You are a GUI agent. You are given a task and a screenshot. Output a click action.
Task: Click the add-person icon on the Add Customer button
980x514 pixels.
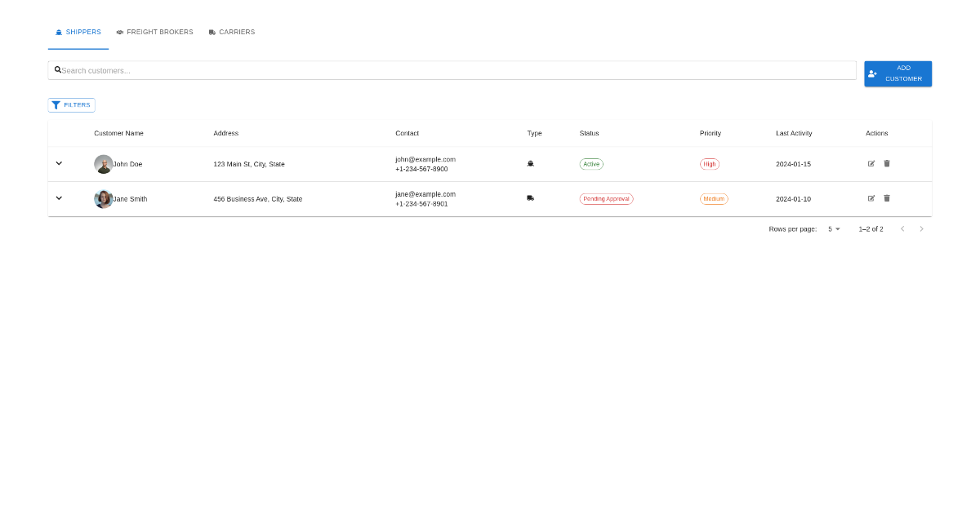pos(872,73)
